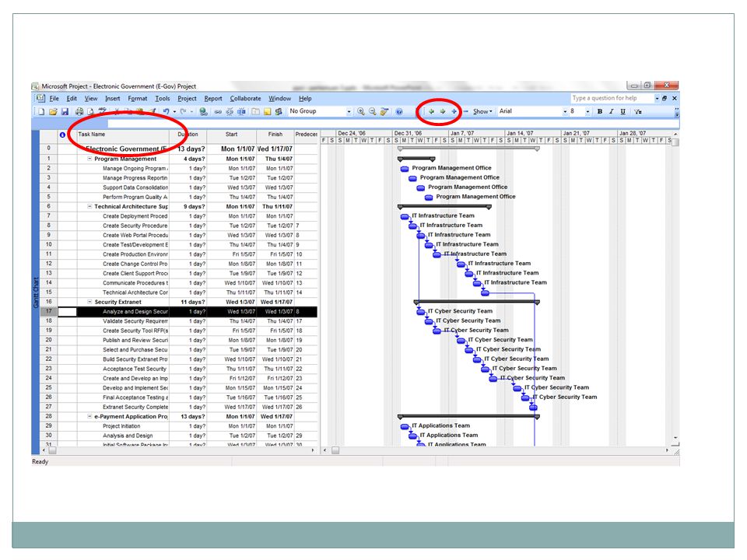Show subtasks with plus icon
This screenshot has width=747, height=560.
454,111
